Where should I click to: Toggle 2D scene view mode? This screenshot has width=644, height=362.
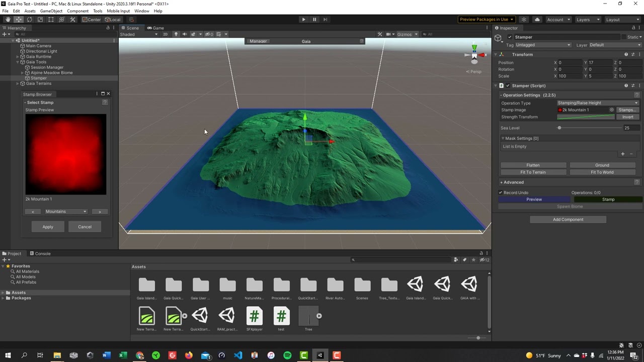(x=165, y=34)
